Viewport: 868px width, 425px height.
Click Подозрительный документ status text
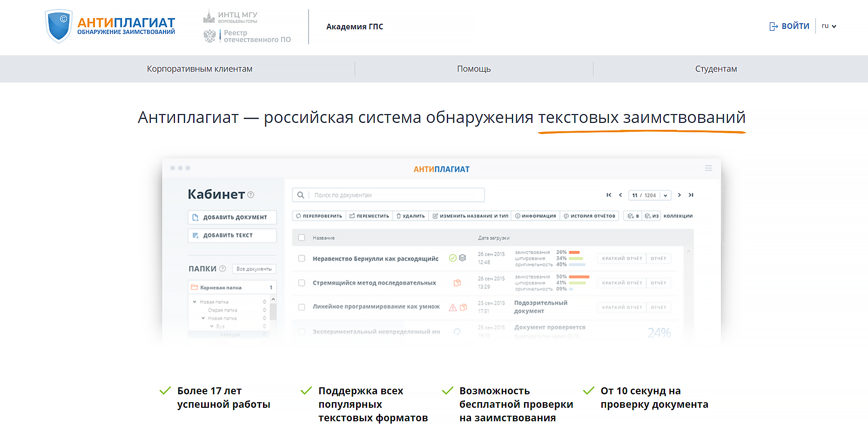tap(541, 307)
